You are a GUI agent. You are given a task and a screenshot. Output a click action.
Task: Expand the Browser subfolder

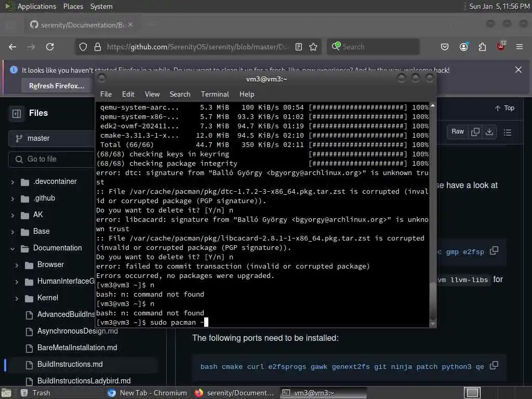(17, 265)
